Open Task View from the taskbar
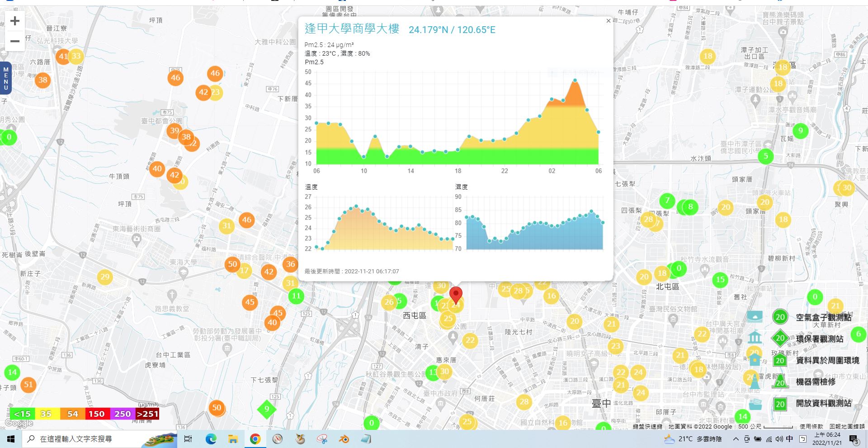The height and width of the screenshot is (448, 868). (x=189, y=439)
